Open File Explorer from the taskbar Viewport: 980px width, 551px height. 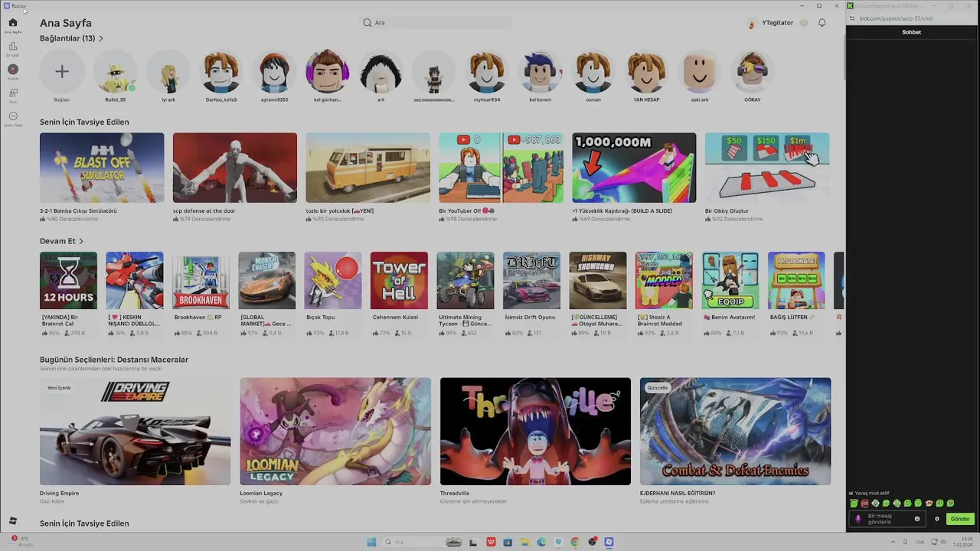pyautogui.click(x=524, y=542)
